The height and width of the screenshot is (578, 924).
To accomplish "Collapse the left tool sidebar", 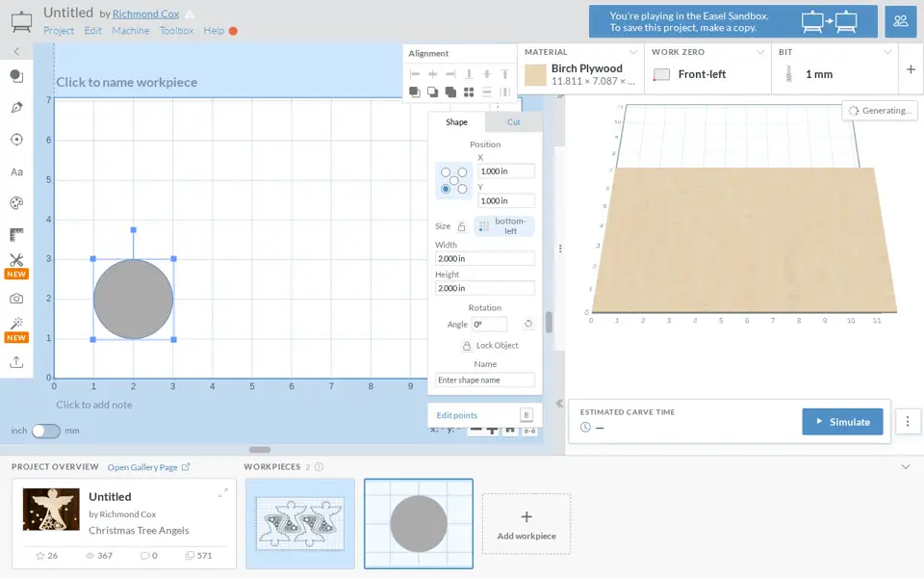I will point(16,51).
